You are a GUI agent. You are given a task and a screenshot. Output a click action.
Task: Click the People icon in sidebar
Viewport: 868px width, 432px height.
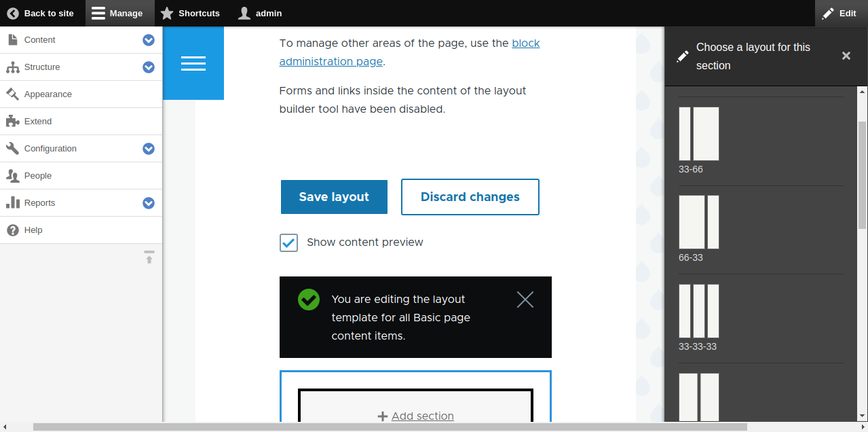pyautogui.click(x=12, y=176)
